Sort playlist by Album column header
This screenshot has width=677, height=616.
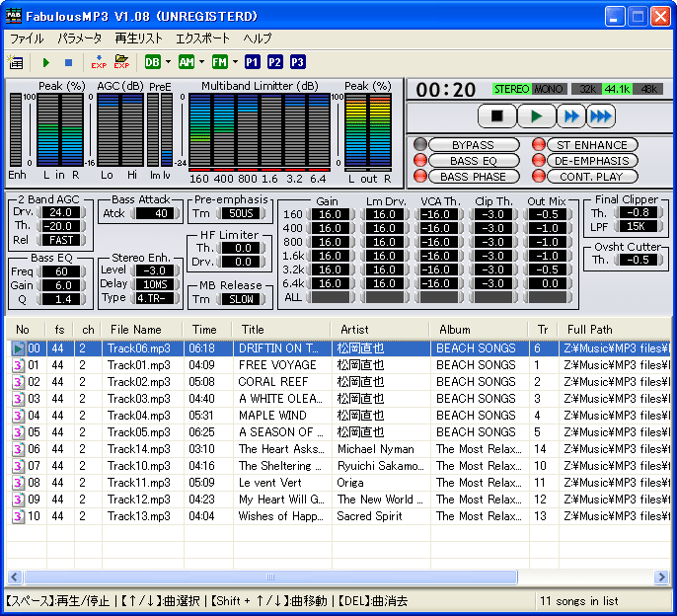tap(479, 330)
